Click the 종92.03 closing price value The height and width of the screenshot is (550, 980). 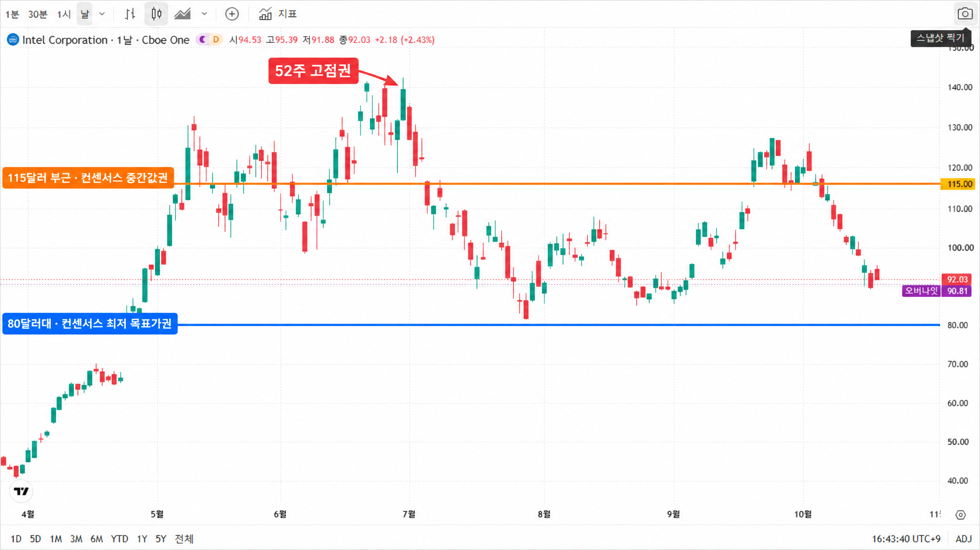coord(354,40)
